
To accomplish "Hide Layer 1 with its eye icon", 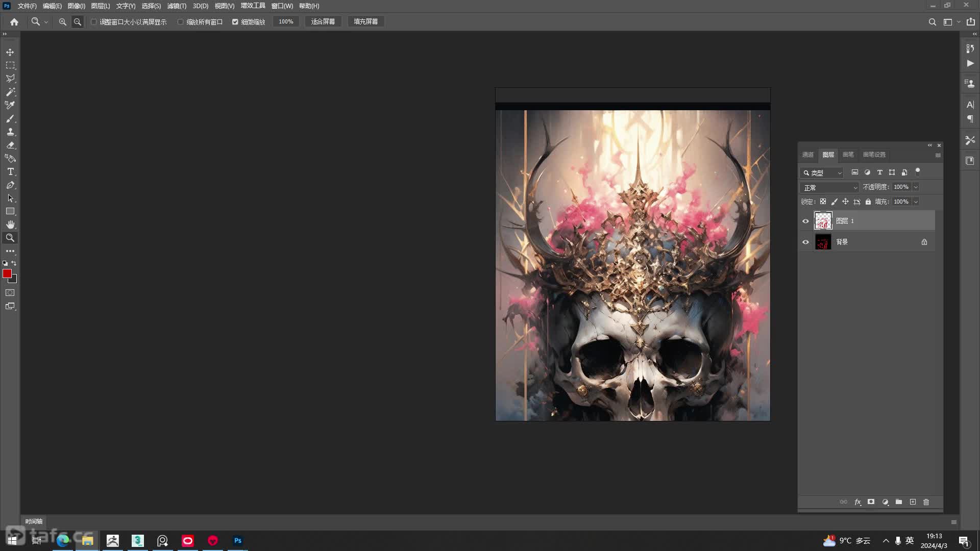I will tap(806, 221).
